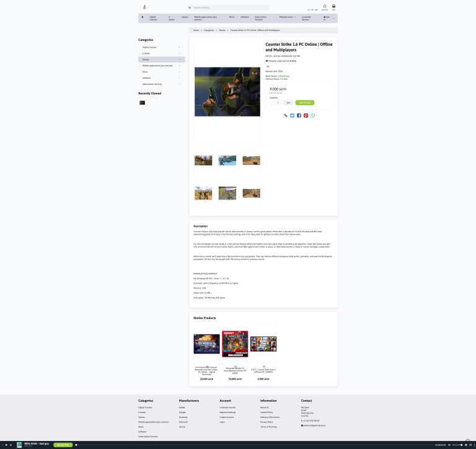Click Create Account in footer
The width and height of the screenshot is (476, 449).
(x=227, y=417)
